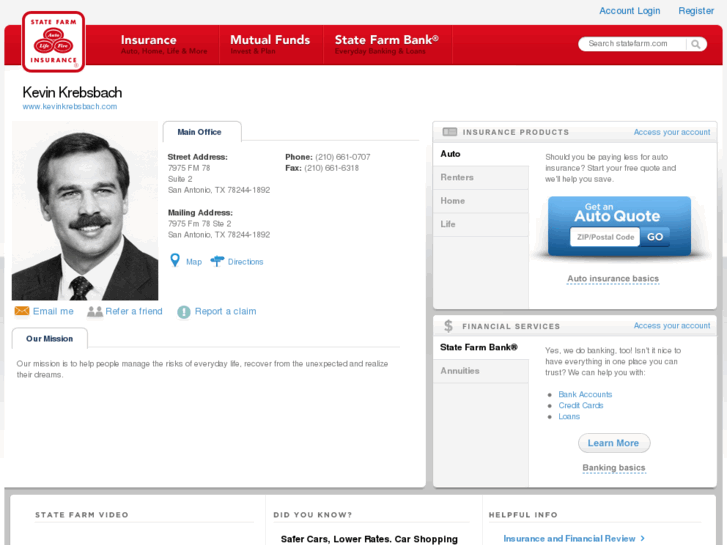Select the State Farm Bank services tab

coord(481,347)
